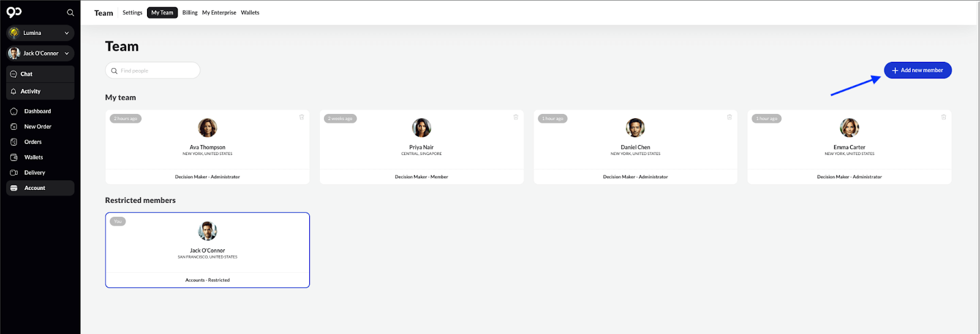Select the Settings tab
Viewport: 980px width, 334px height.
point(132,13)
